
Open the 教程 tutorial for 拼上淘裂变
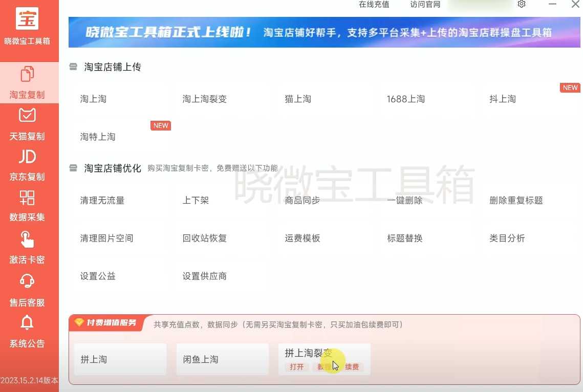[324, 367]
